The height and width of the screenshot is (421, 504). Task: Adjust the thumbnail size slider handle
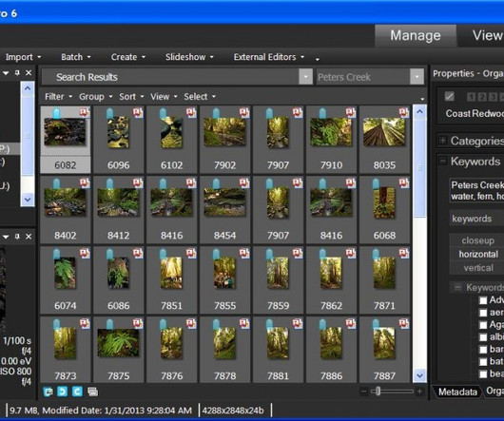tap(378, 392)
